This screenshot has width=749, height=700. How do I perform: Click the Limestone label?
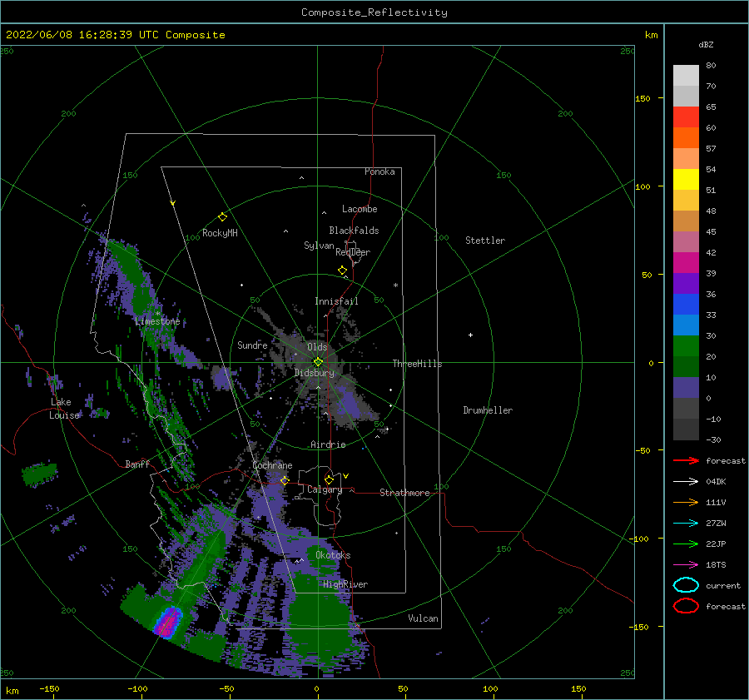point(157,321)
